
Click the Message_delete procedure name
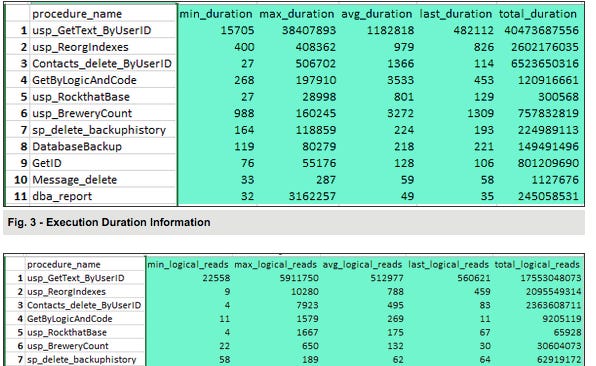click(74, 180)
